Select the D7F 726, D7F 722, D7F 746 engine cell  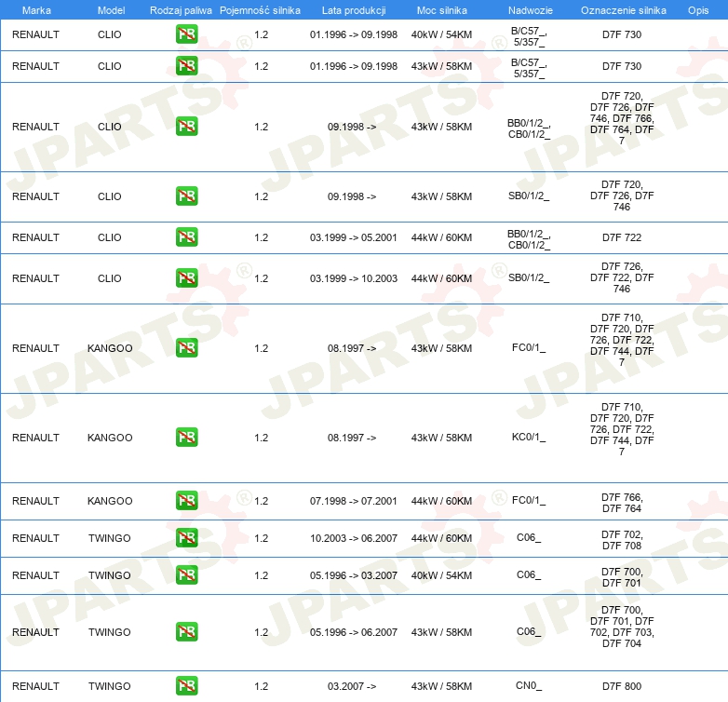(x=622, y=277)
